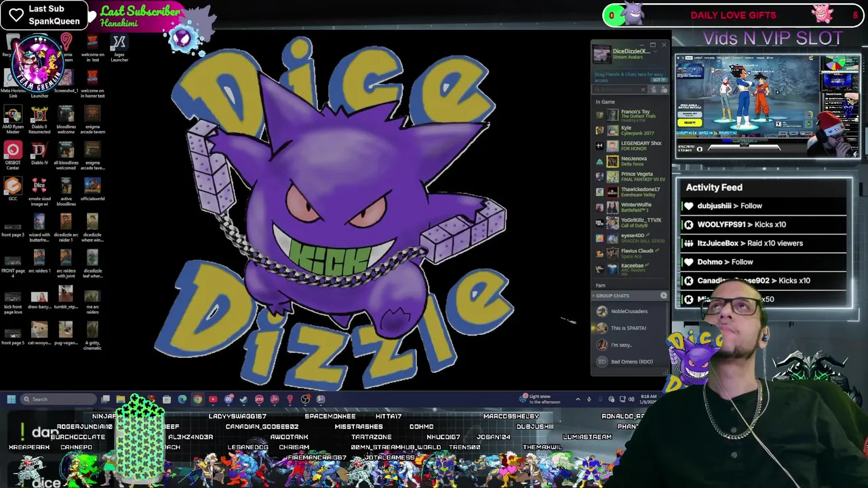This screenshot has height=488, width=868.
Task: Open chat with friend YoGirlKillz_TTV/K
Action: 631,222
